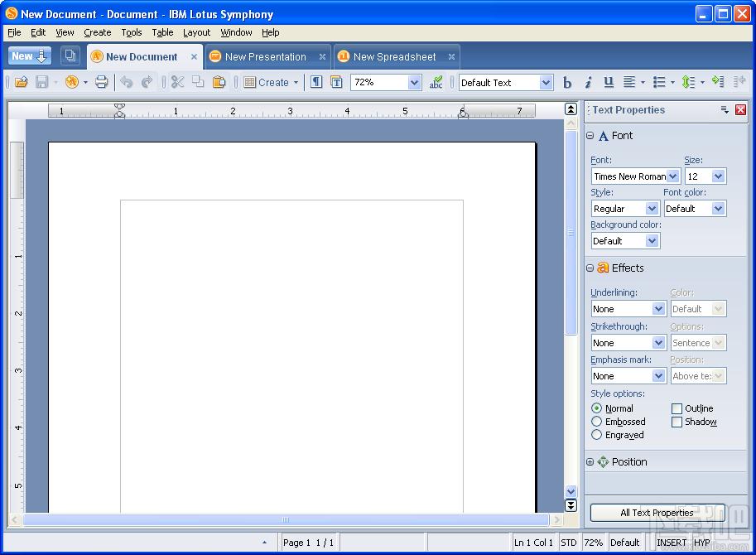Click the Create table toolbar button
The height and width of the screenshot is (555, 756).
point(270,83)
